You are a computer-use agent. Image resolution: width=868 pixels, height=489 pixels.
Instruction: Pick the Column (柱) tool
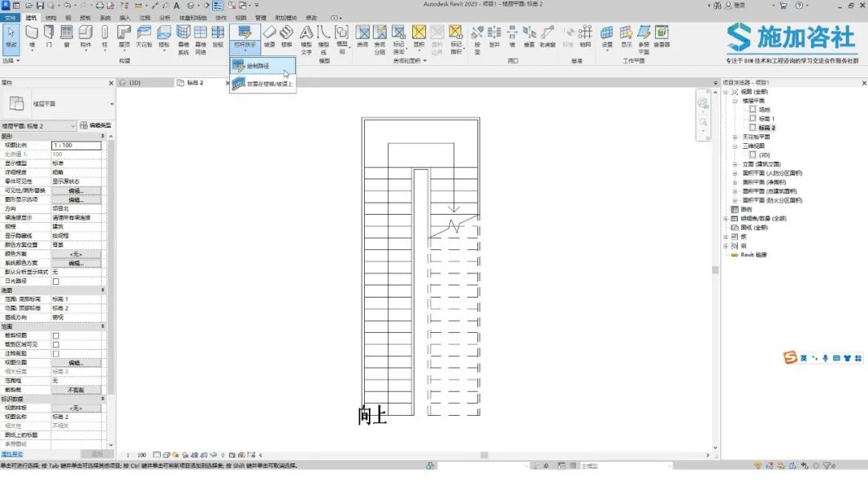[x=104, y=36]
